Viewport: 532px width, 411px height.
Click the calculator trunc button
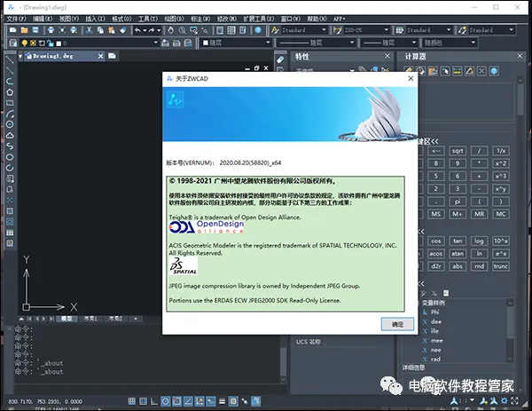tap(501, 266)
